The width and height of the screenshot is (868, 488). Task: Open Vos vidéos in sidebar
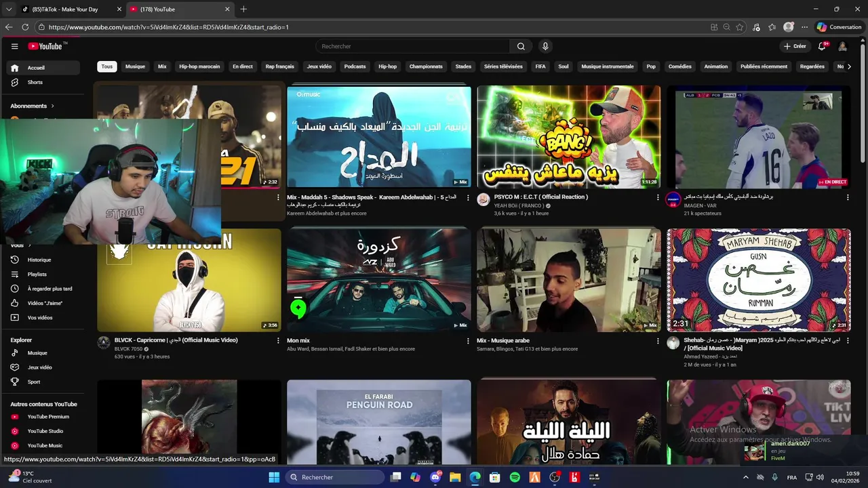[x=43, y=318]
